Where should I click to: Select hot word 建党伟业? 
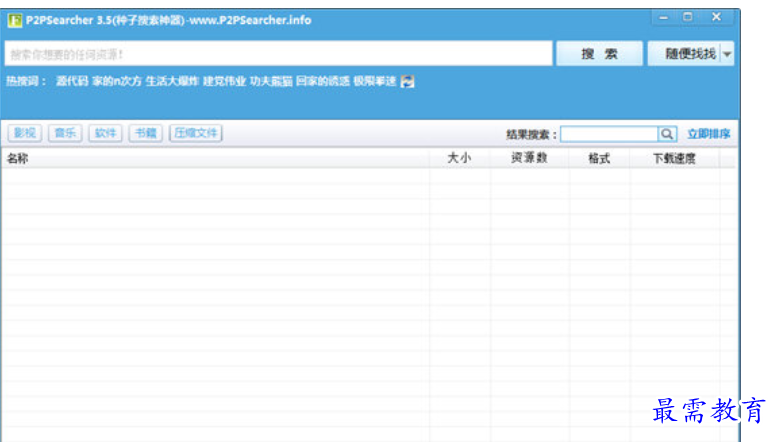pyautogui.click(x=224, y=81)
